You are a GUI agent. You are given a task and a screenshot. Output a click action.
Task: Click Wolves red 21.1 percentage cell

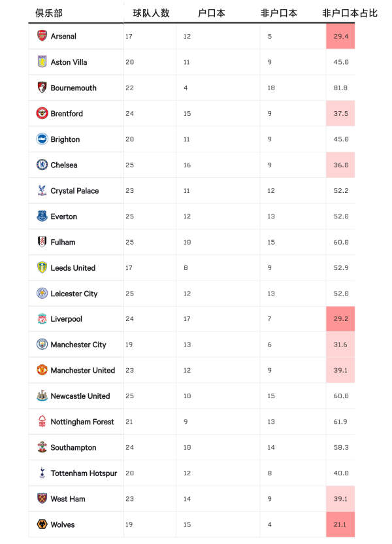point(340,524)
